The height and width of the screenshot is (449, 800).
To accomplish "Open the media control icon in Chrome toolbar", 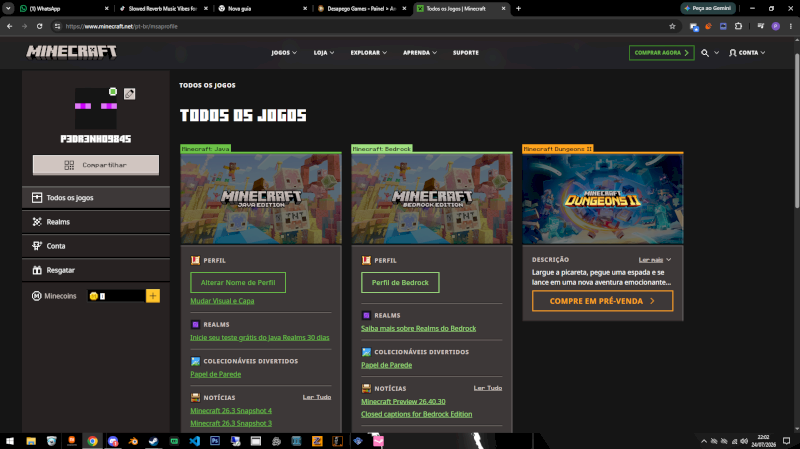I will (x=760, y=27).
